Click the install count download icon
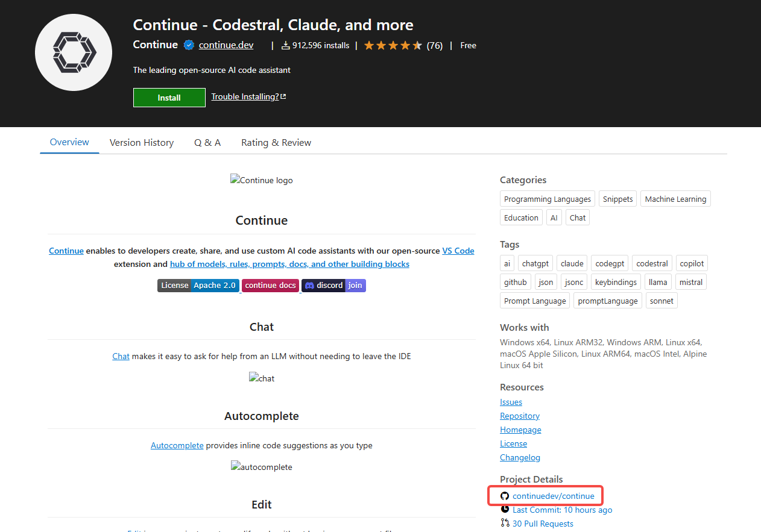This screenshot has width=761, height=532. 286,45
